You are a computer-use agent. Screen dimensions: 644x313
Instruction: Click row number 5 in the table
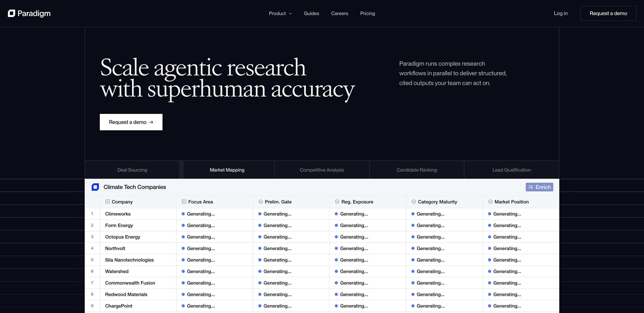point(92,260)
